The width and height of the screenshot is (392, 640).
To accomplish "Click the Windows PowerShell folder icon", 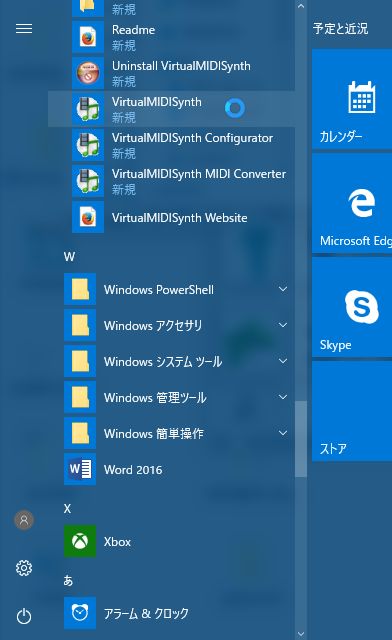I will pyautogui.click(x=80, y=289).
